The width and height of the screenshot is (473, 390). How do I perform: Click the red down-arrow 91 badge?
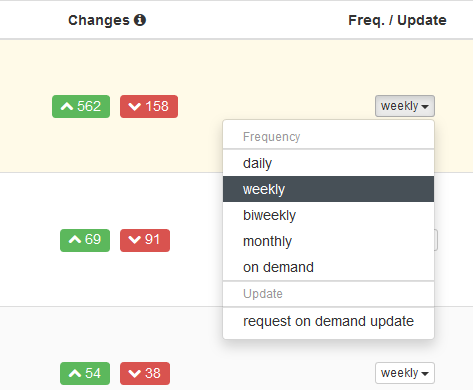(145, 240)
